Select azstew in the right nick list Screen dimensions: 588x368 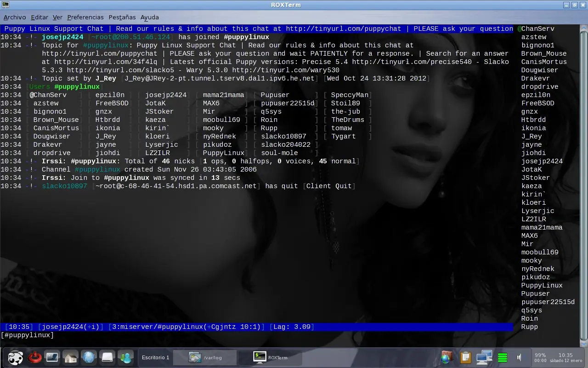[x=534, y=37]
